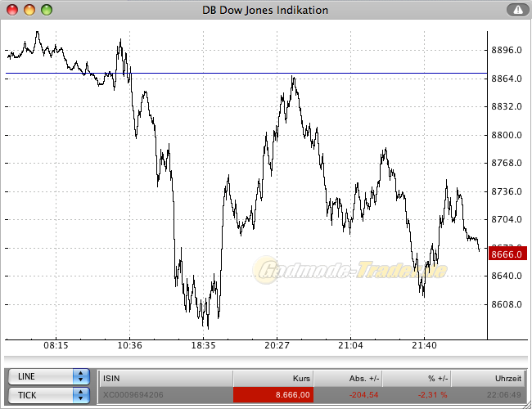The image size is (532, 409).
Task: Click the 8832.0 price axis label
Action: [x=507, y=106]
